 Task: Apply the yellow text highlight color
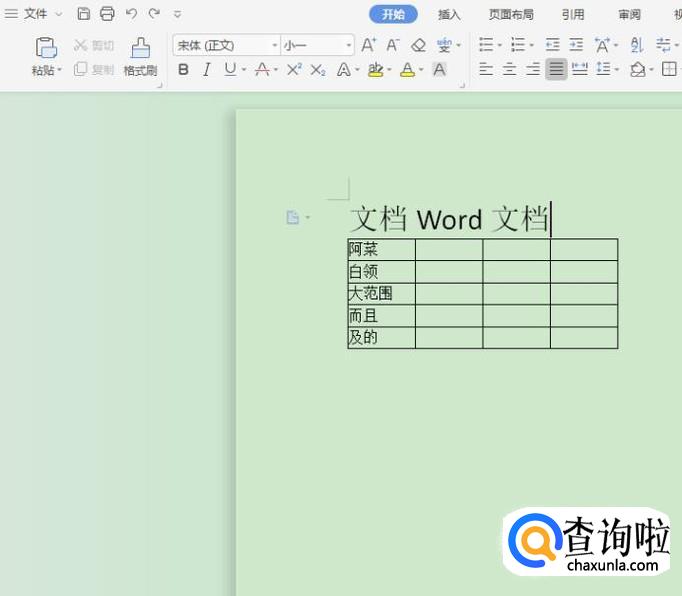(x=375, y=70)
